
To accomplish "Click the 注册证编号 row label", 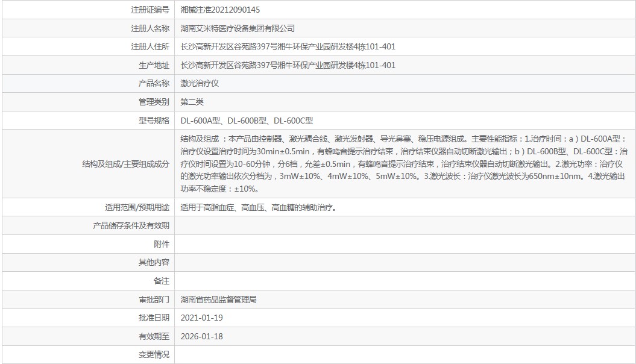I will [150, 10].
